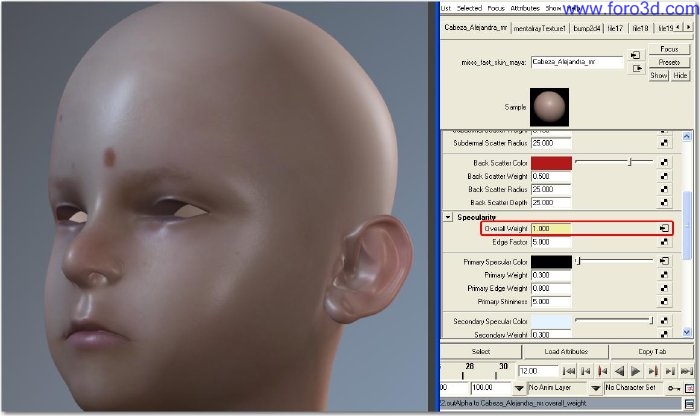Switch to the Cabeza_Alejandra_mr tab

click(475, 28)
